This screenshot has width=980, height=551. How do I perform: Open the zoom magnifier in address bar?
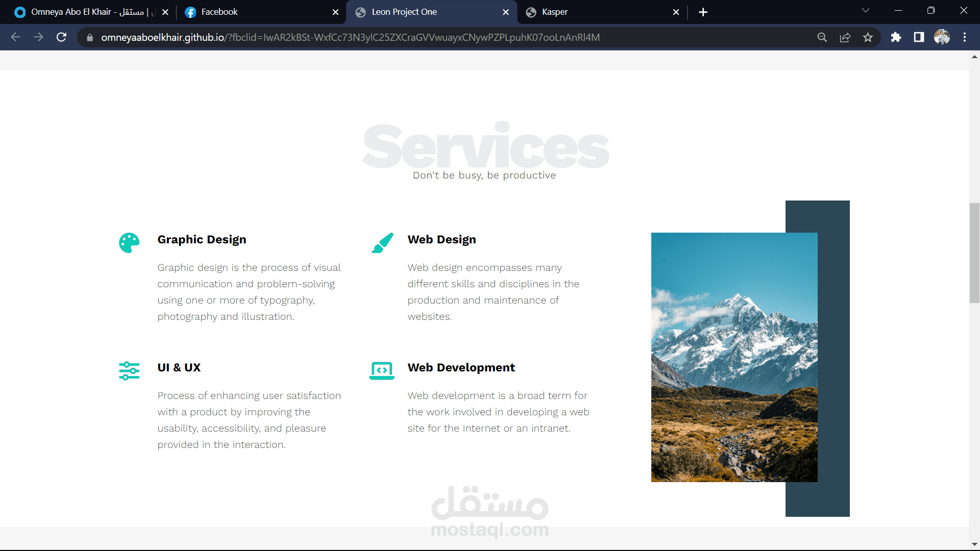(822, 37)
